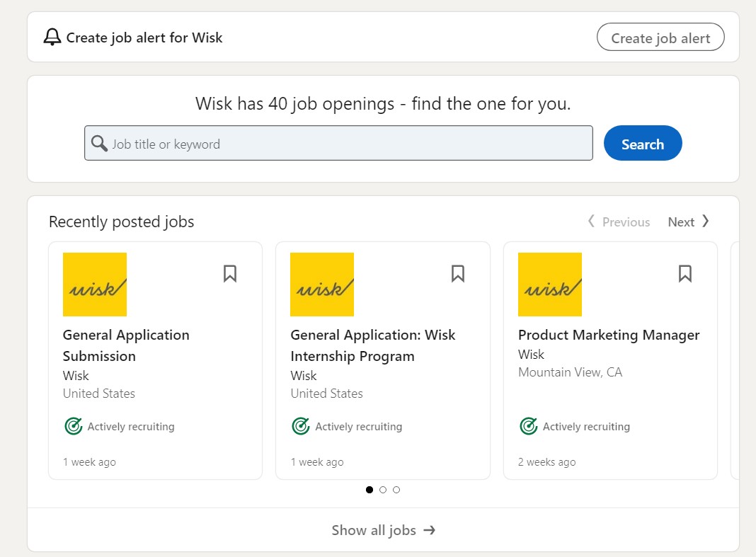Go to the Previous jobs page
Image resolution: width=756 pixels, height=557 pixels.
pos(618,222)
